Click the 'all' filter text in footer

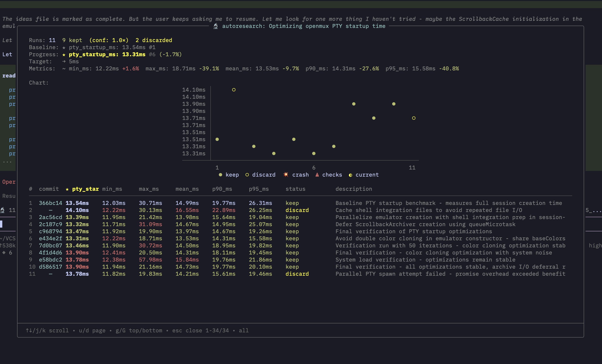244,330
